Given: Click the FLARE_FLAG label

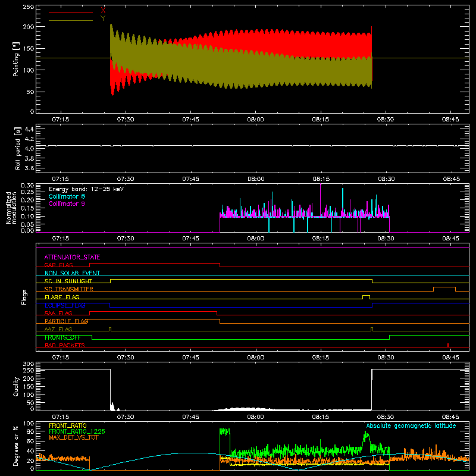Looking at the screenshot, I should click(62, 297).
